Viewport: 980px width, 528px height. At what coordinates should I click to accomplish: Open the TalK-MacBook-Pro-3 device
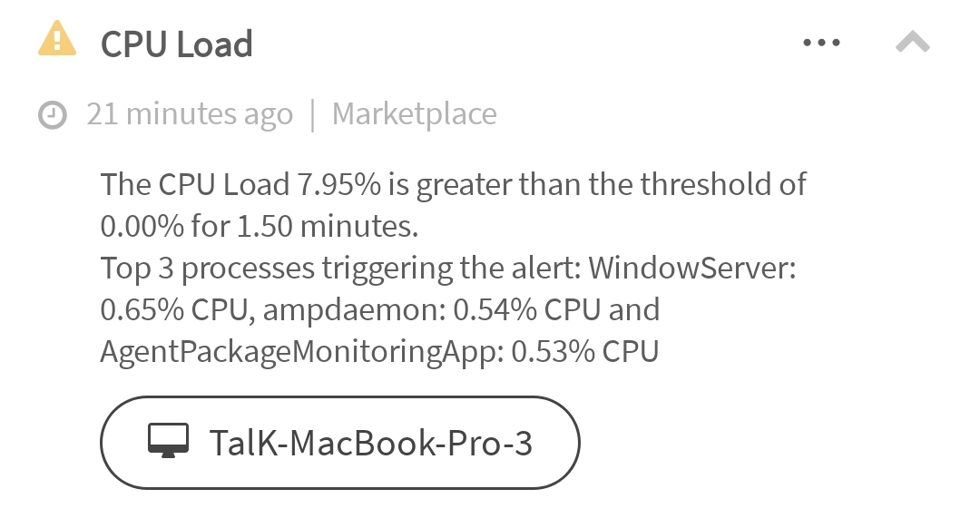[x=370, y=443]
